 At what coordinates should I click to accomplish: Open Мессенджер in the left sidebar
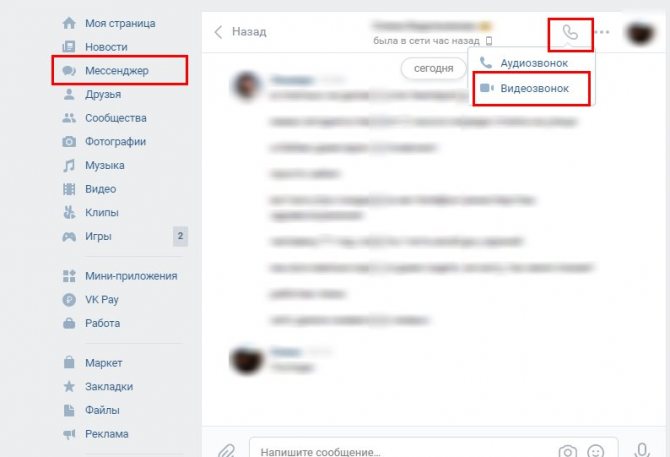pyautogui.click(x=120, y=70)
